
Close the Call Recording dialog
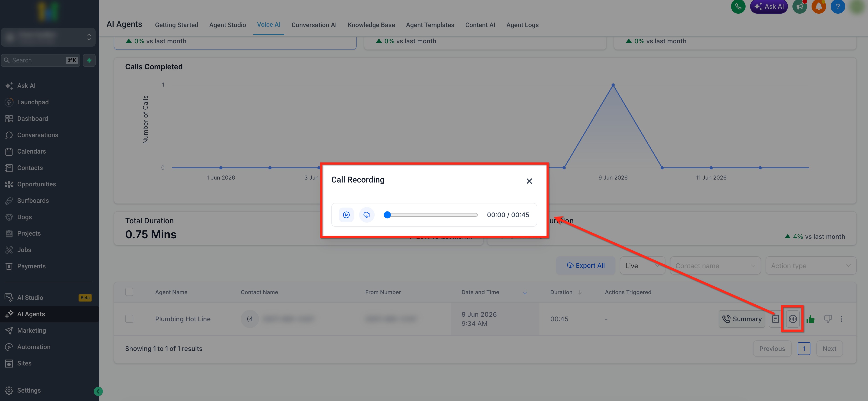tap(529, 181)
